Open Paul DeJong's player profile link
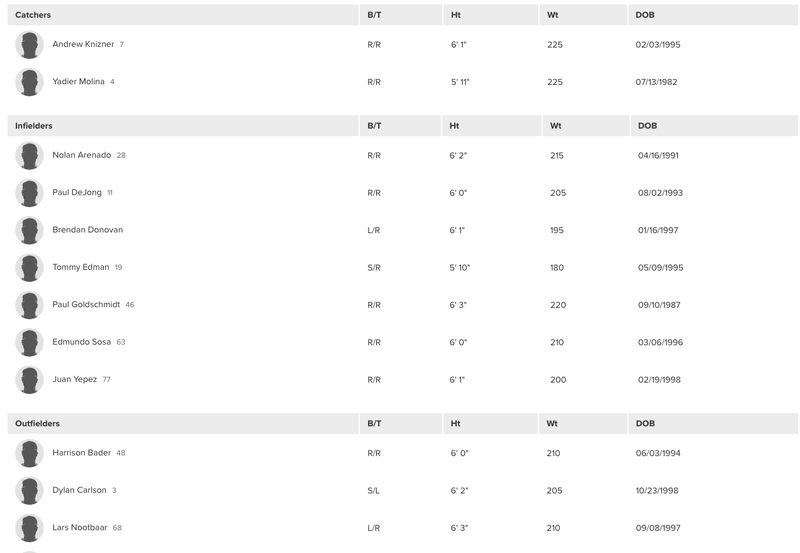800x553 pixels. pos(77,192)
